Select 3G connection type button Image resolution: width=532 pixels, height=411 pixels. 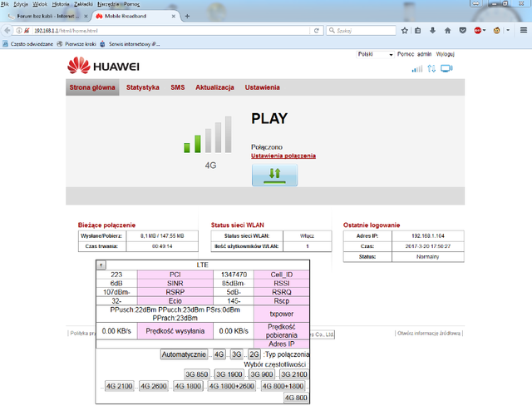[236, 354]
